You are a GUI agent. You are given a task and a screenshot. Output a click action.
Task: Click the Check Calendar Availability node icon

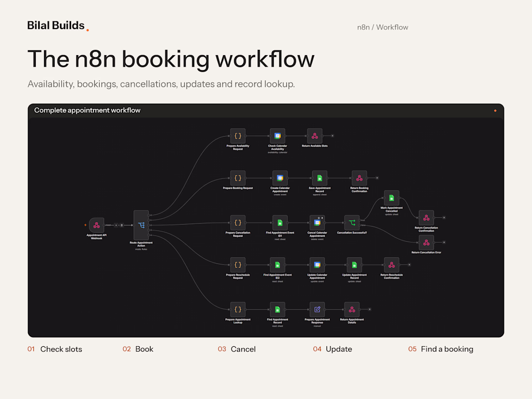[278, 136]
